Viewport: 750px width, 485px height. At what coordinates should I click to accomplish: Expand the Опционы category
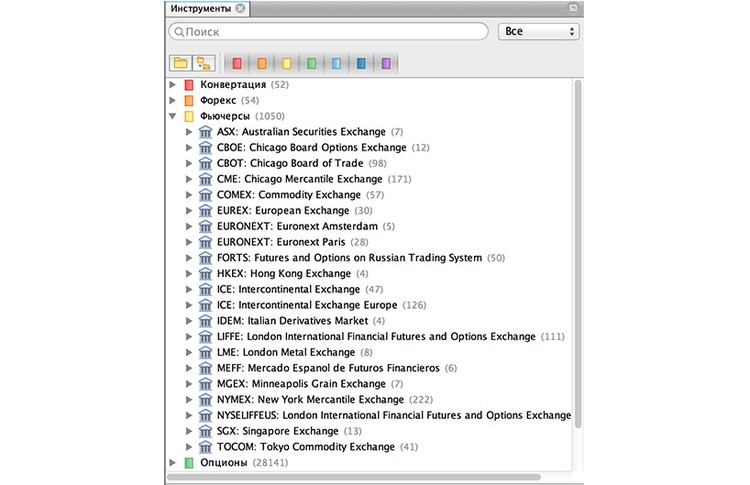[x=173, y=463]
